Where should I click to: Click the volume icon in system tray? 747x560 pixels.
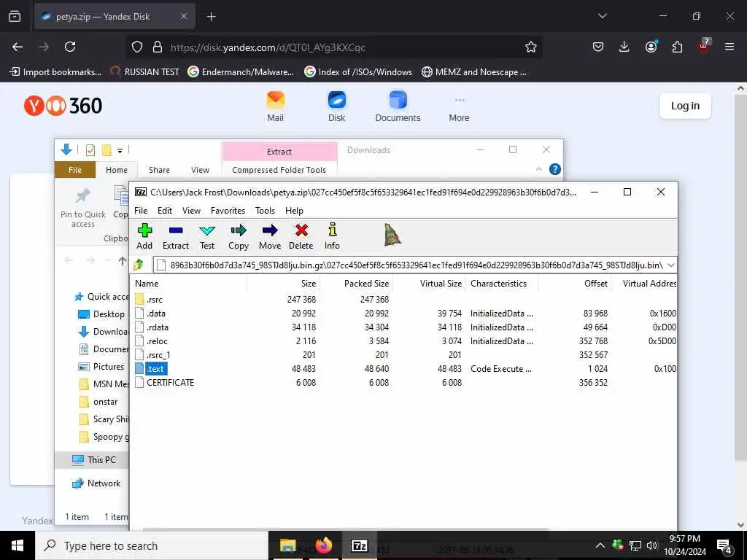tap(652, 545)
